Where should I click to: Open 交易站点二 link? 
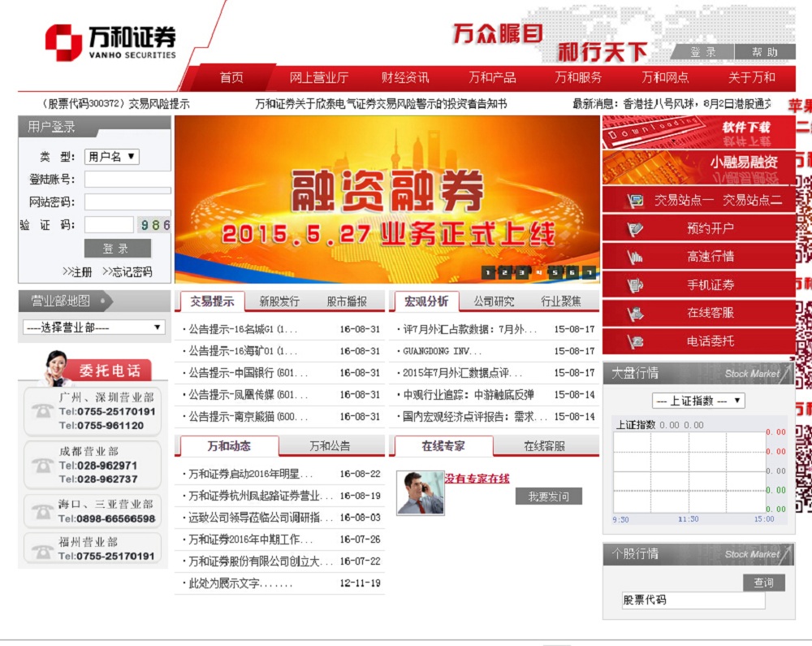click(x=752, y=201)
